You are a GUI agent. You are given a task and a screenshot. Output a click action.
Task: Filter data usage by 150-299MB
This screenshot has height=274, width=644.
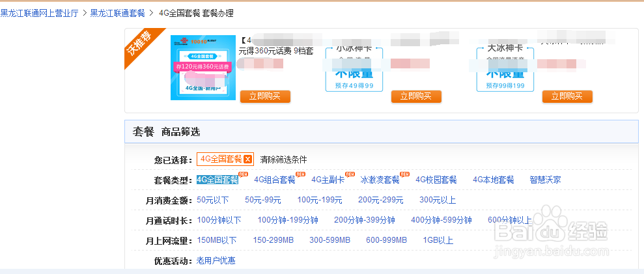[273, 240]
